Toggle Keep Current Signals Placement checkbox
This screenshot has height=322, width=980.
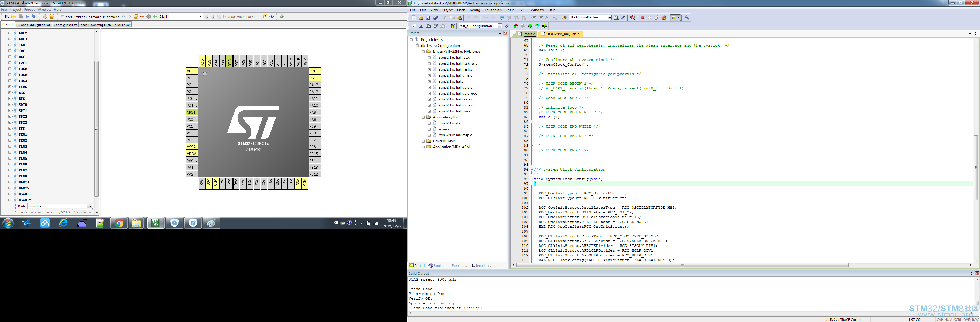pos(62,17)
